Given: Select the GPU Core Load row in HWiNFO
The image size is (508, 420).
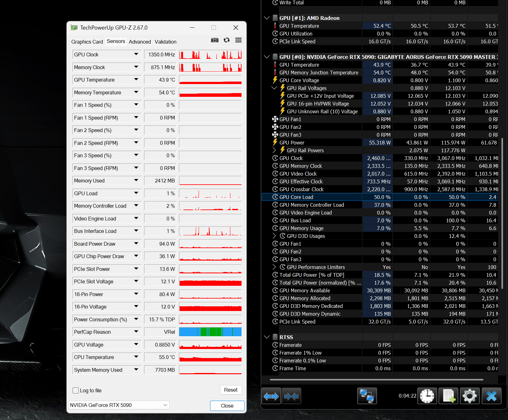Looking at the screenshot, I should point(380,197).
